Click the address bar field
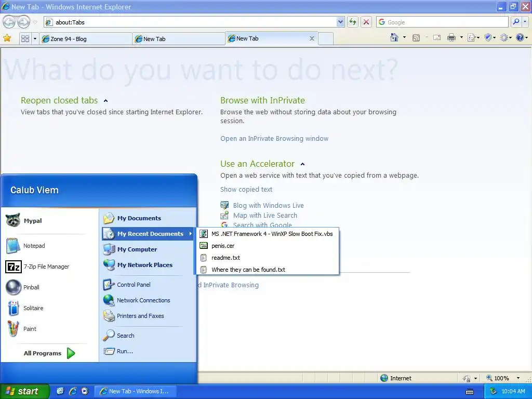Screen dimensions: 532x399 pos(190,22)
